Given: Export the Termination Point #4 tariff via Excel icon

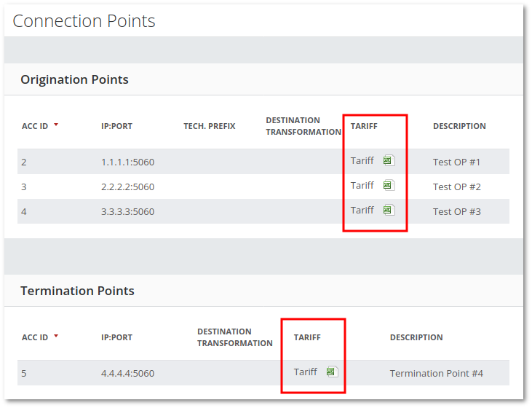Looking at the screenshot, I should point(332,372).
